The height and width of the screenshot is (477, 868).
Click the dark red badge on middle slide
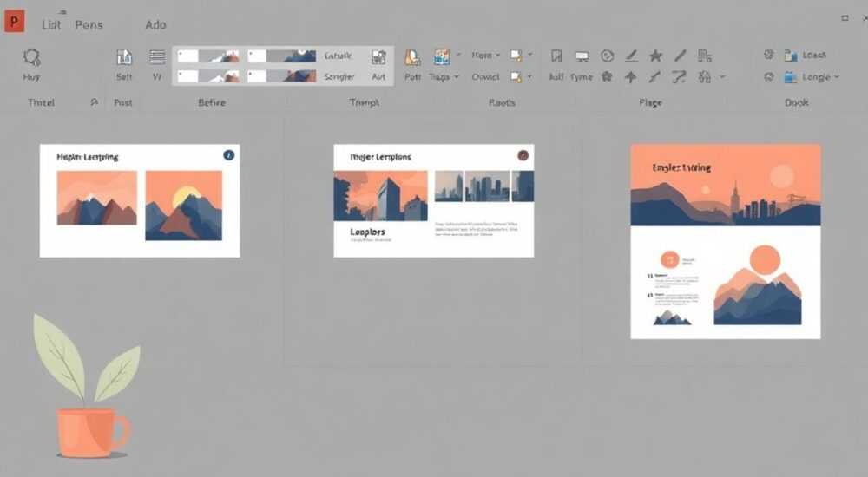[x=523, y=155]
